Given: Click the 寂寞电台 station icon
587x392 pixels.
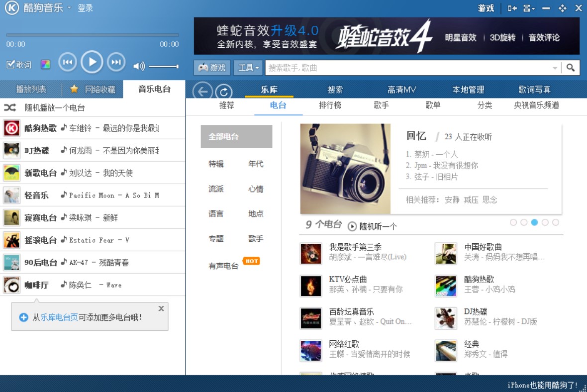Looking at the screenshot, I should coord(11,217).
